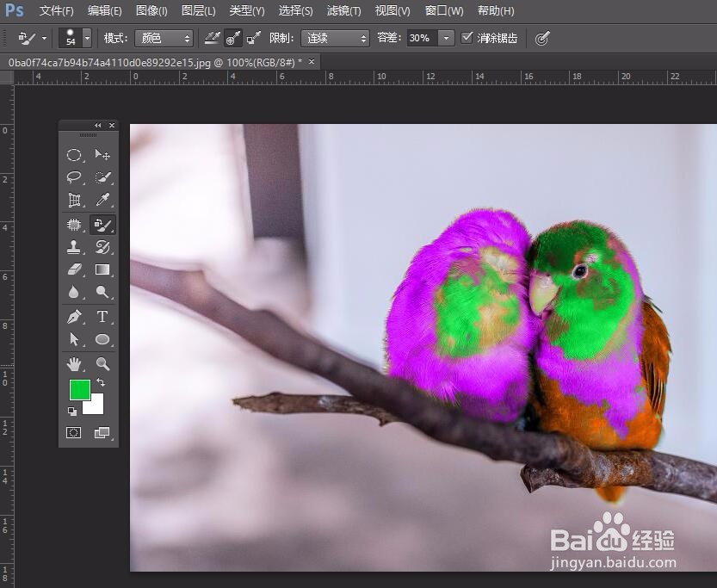Open the 容差 tolerance slider arrow
This screenshot has height=588, width=717.
(446, 39)
